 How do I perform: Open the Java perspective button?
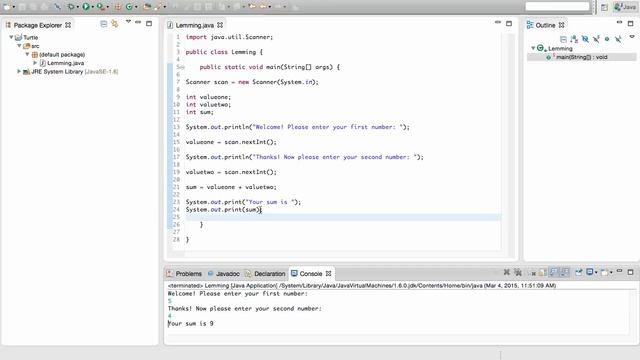coord(625,7)
